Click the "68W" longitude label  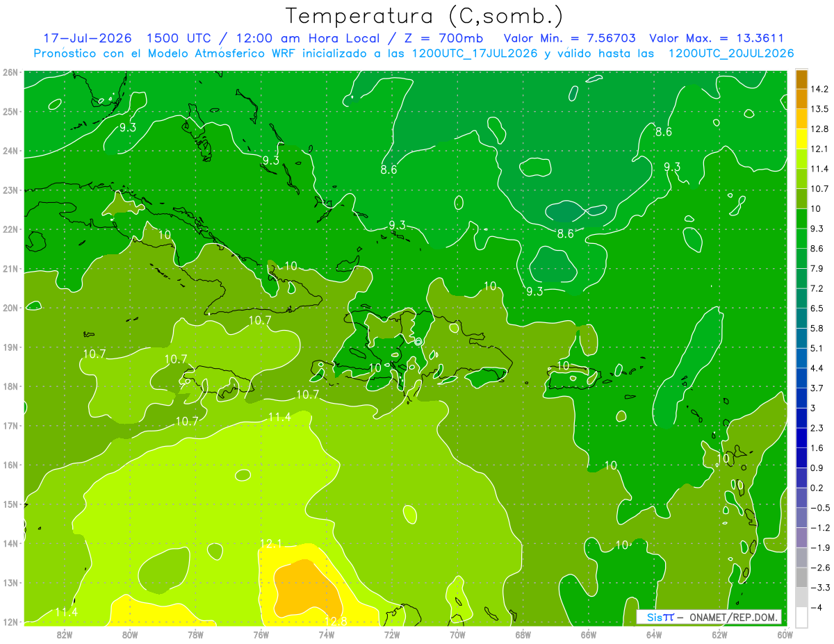523,634
